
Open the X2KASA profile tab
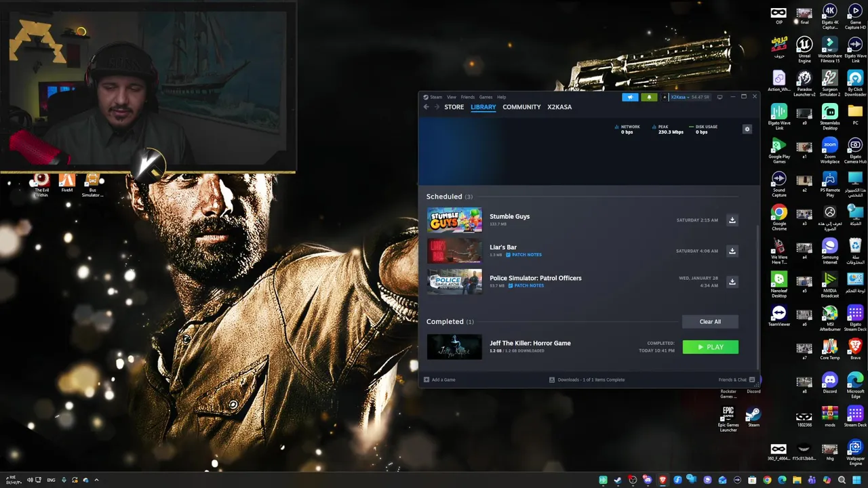click(x=559, y=107)
